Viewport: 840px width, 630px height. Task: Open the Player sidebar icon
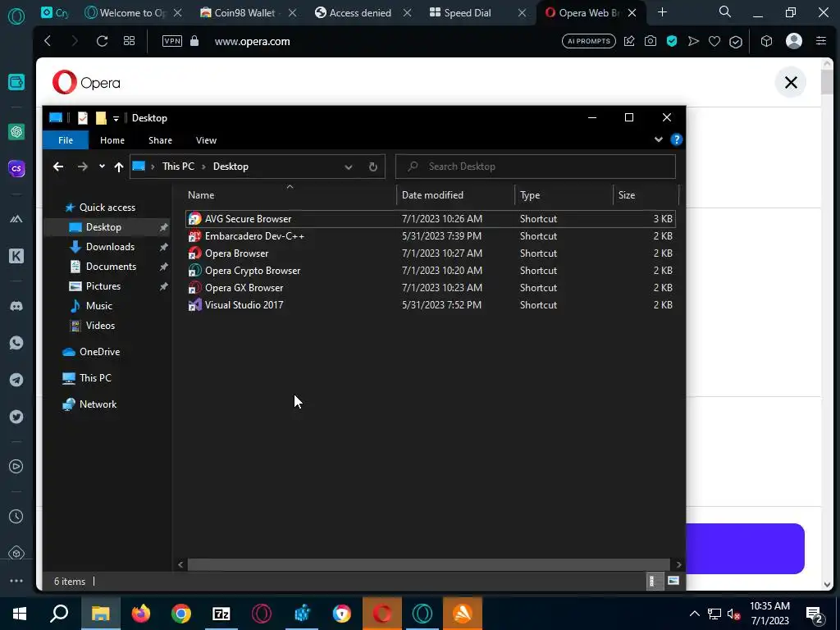pyautogui.click(x=16, y=467)
